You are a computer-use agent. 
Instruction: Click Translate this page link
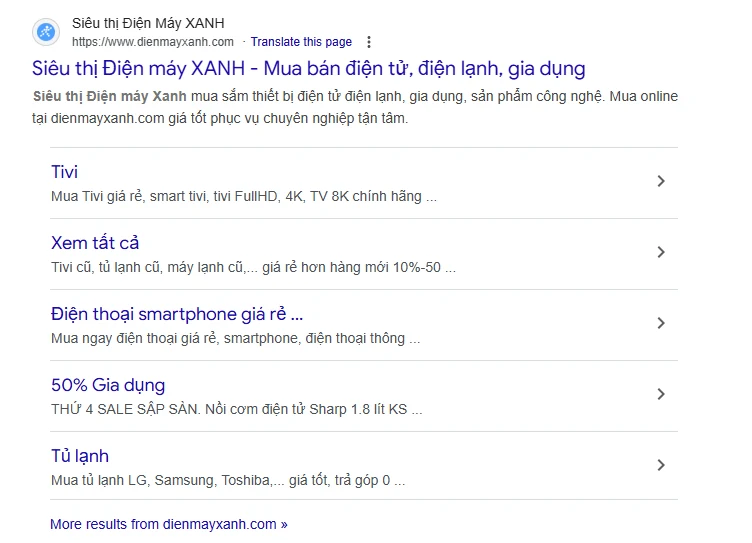(301, 42)
